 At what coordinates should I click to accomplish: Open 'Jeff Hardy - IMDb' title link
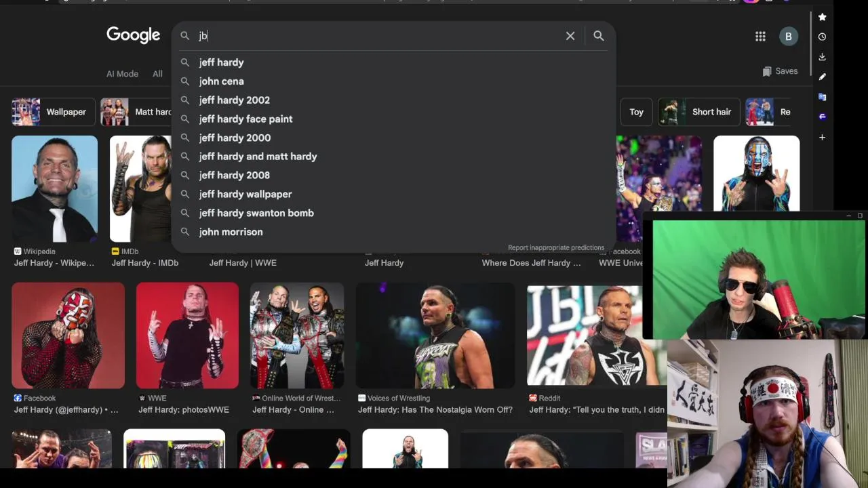145,263
